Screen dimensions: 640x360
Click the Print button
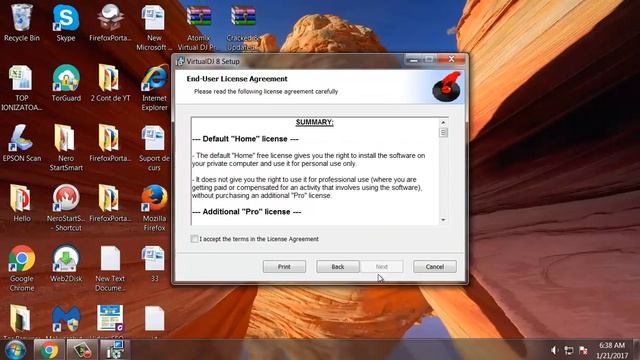coord(284,267)
